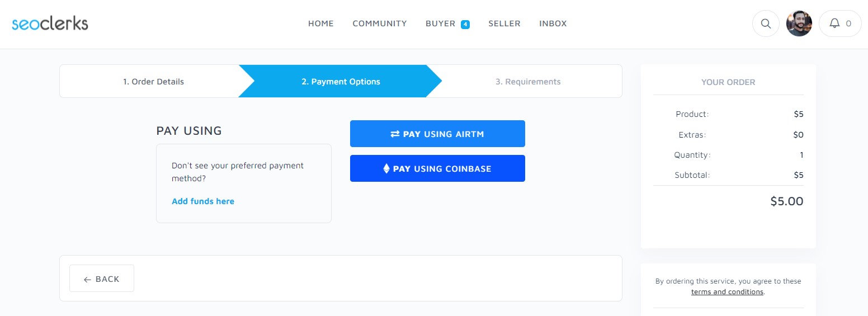Viewport: 868px width, 316px height.
Task: Go to the Home menu
Action: click(320, 23)
